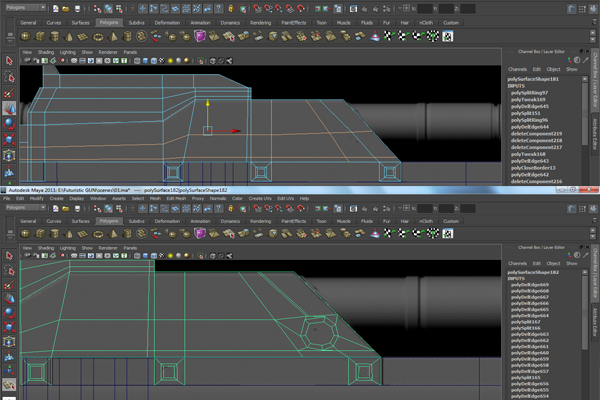Open the Polygons menu set dropdown in upper window
The width and height of the screenshot is (600, 400).
tap(25, 8)
